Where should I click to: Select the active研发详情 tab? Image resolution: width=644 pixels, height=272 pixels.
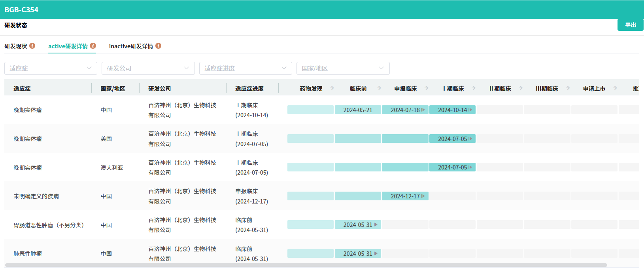click(68, 46)
